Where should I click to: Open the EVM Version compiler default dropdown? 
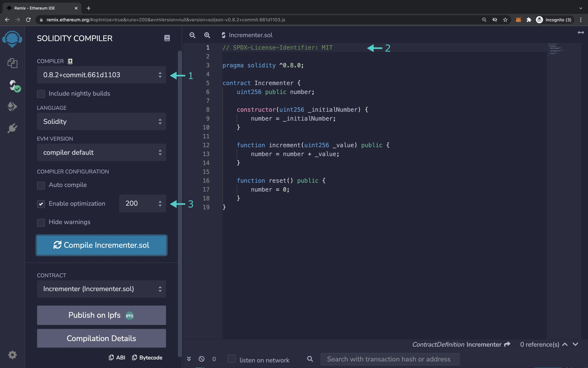click(x=101, y=153)
